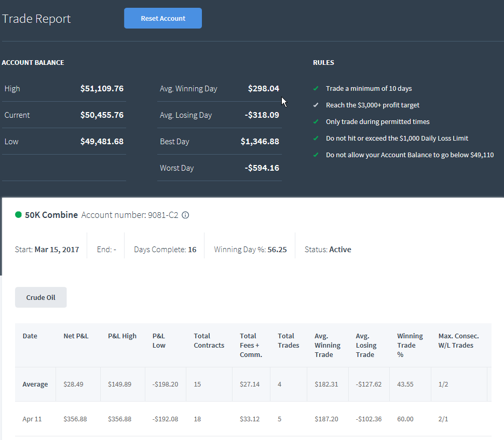The height and width of the screenshot is (440, 504).
Task: Click checkmark beside Account Balance below $49,110 rule
Action: tap(316, 155)
